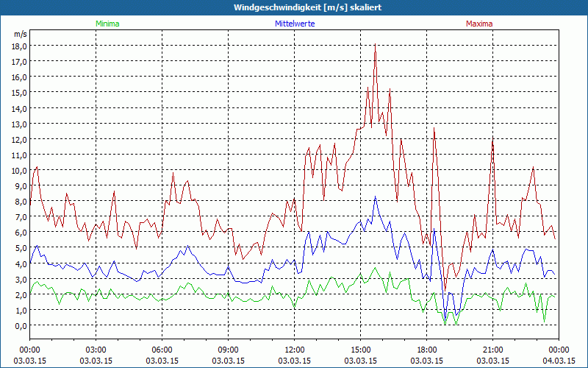Select the 21:00 time axis label
The image size is (588, 368).
point(492,349)
